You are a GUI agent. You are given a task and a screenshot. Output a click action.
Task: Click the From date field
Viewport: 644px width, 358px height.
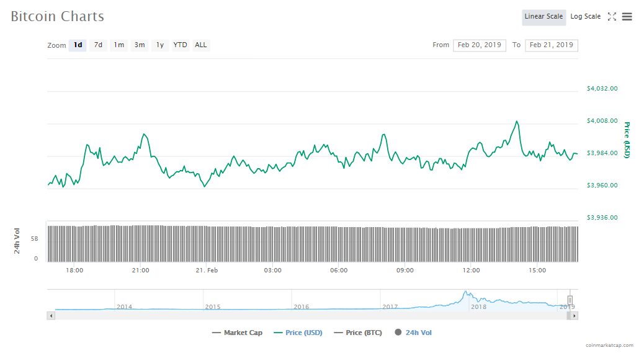[x=480, y=45]
